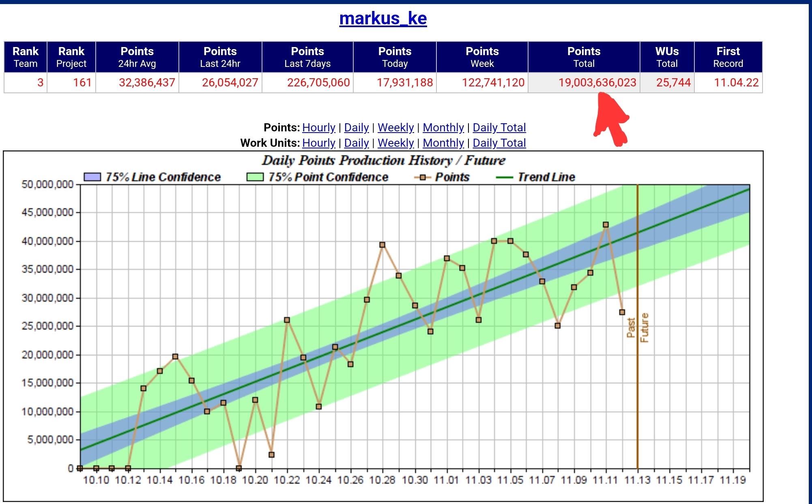
Task: Click the 75% Line Confidence legend swatch
Action: [x=92, y=177]
